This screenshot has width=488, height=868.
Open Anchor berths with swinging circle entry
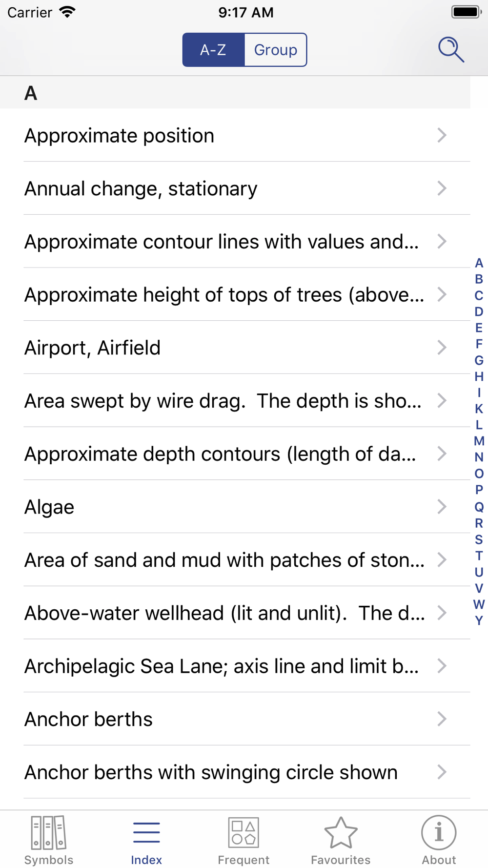(235, 772)
